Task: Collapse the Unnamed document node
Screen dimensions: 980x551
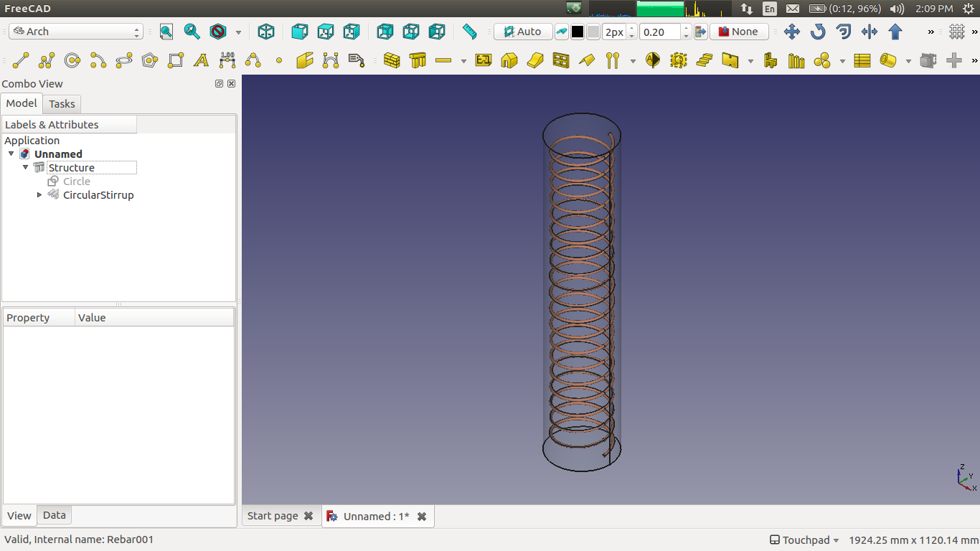Action: click(11, 154)
